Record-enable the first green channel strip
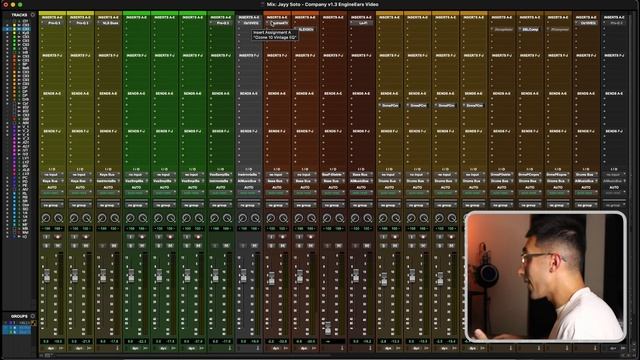640x360 pixels. (142, 237)
